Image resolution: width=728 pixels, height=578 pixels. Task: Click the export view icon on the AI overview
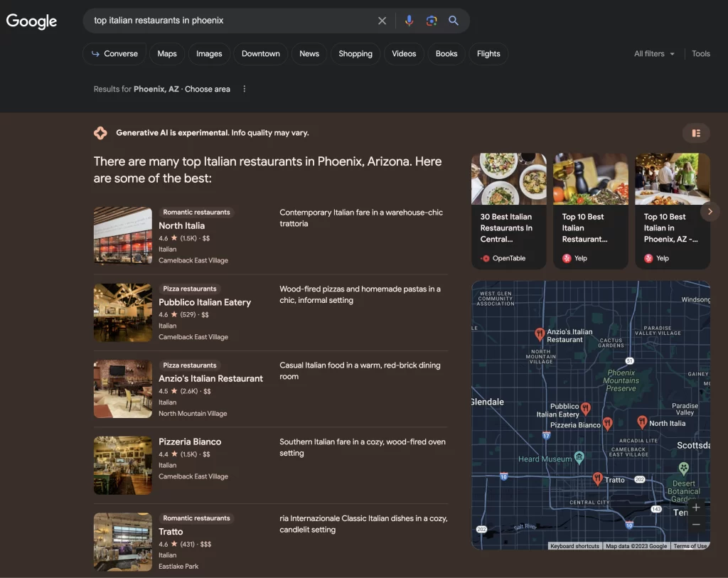(696, 133)
